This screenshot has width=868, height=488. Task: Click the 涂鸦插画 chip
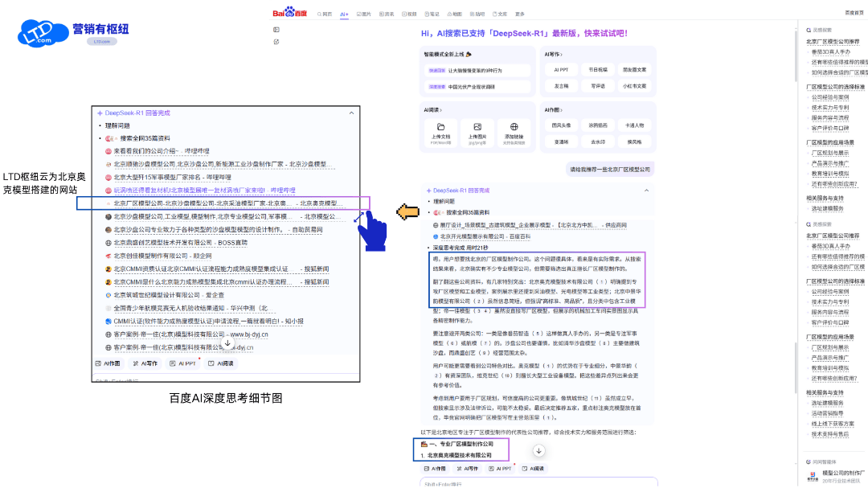point(598,125)
